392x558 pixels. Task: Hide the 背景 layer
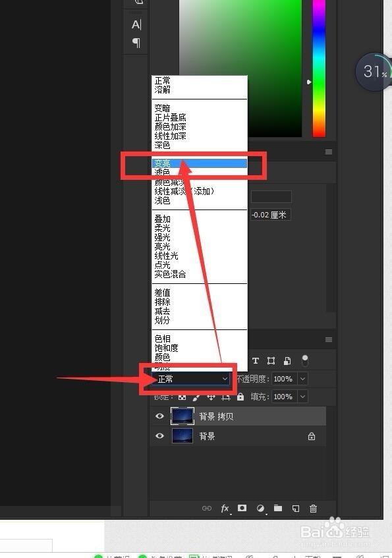coord(159,436)
